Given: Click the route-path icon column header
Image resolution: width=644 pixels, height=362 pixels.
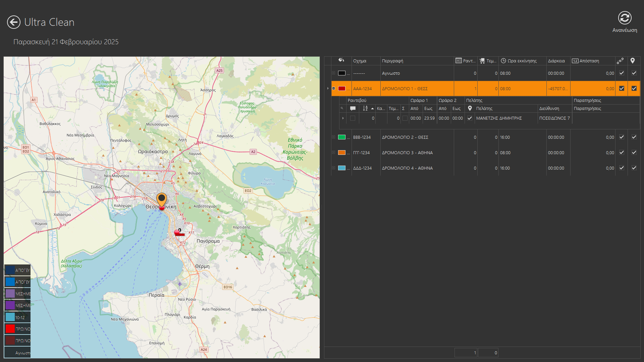Looking at the screenshot, I should click(620, 61).
